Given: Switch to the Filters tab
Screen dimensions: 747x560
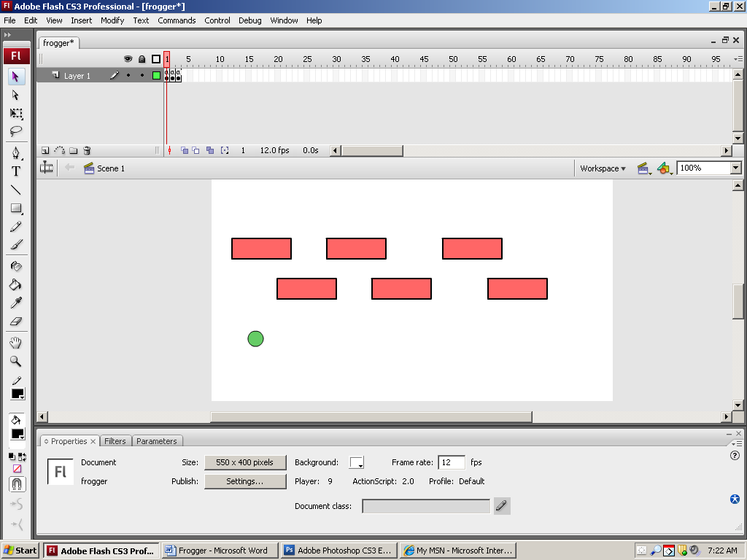Looking at the screenshot, I should 115,441.
